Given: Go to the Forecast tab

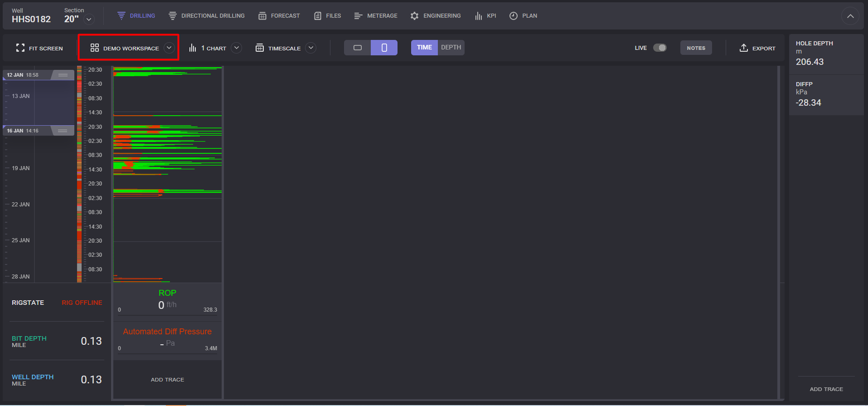Looking at the screenshot, I should pyautogui.click(x=279, y=16).
